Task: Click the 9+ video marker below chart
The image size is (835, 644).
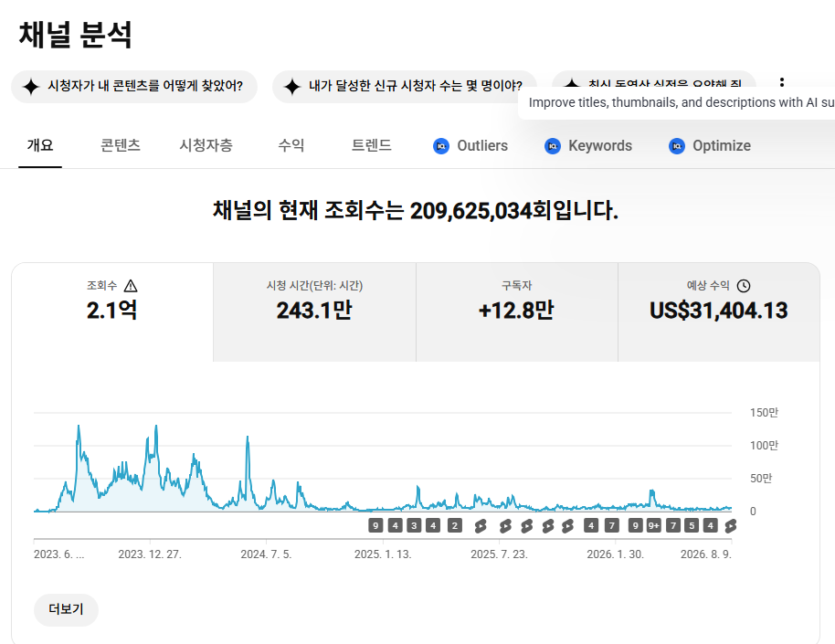Action: (x=653, y=526)
